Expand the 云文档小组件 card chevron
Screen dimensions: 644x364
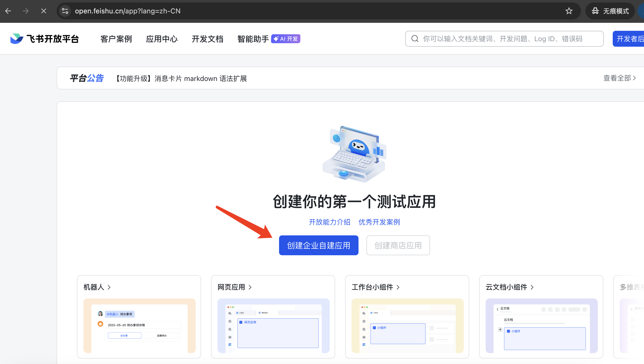click(532, 287)
